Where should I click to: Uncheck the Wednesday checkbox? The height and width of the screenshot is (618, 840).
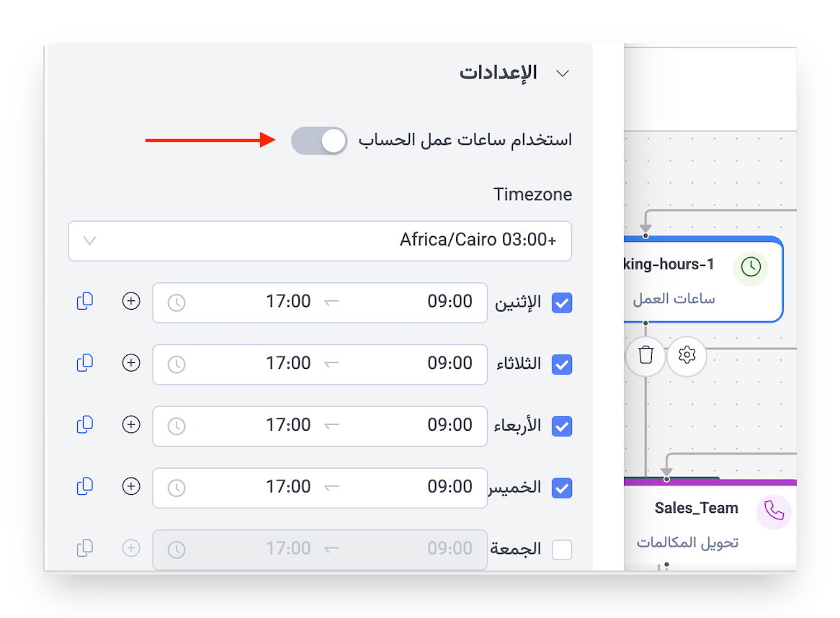[x=562, y=426]
